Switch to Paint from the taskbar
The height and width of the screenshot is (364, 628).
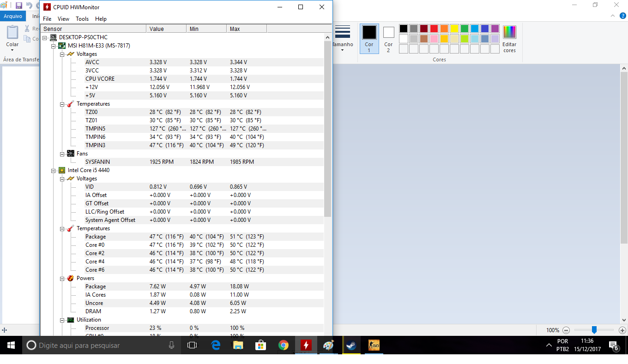[328, 345]
